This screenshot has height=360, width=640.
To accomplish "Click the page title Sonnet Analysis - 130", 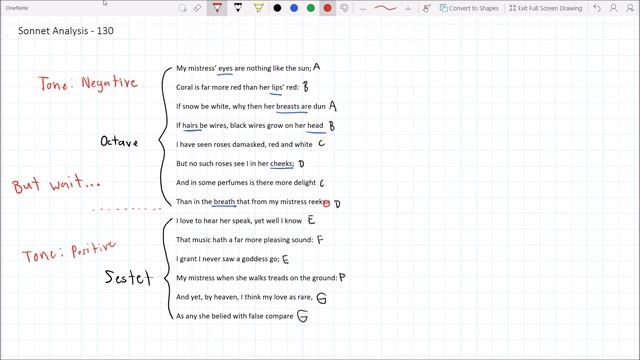I will [66, 31].
